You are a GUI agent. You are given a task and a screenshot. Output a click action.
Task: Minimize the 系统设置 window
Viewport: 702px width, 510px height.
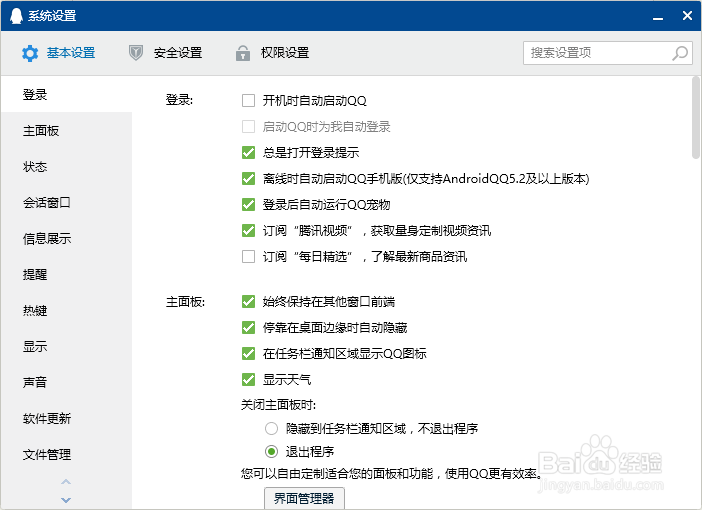point(658,17)
